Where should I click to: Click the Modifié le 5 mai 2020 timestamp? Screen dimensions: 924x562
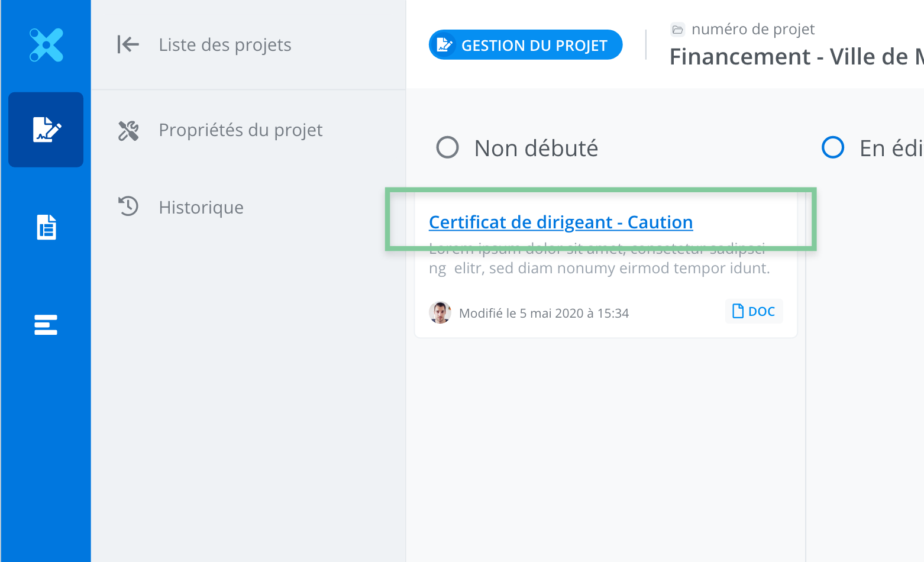[544, 314]
